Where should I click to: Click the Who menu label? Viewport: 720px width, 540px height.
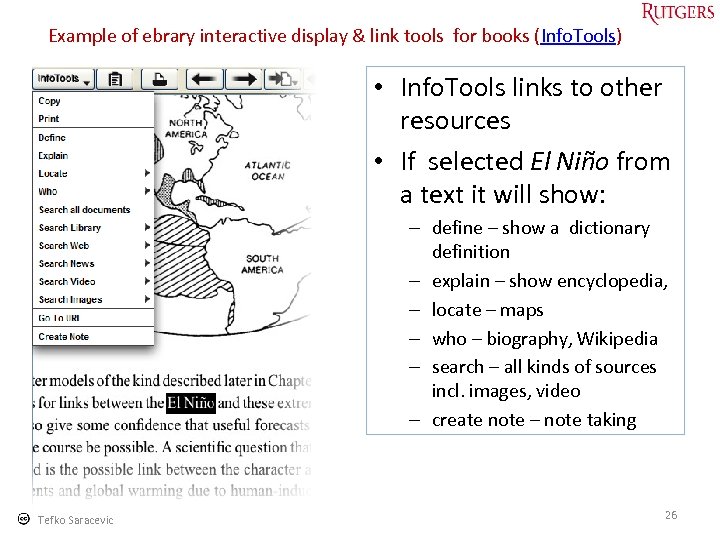48,191
